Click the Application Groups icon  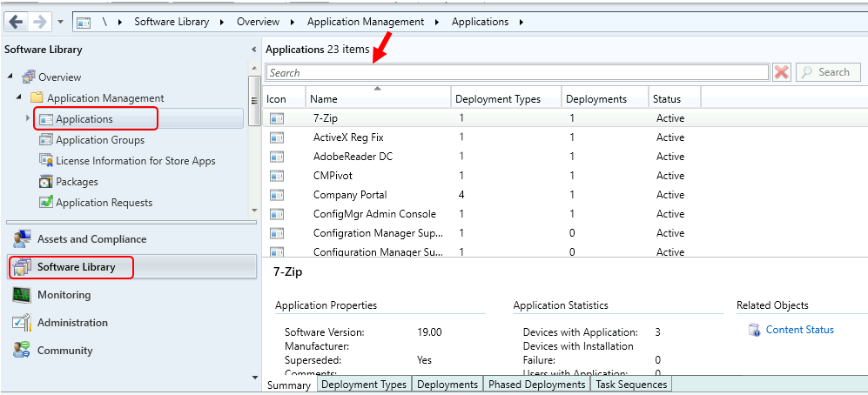click(x=46, y=140)
